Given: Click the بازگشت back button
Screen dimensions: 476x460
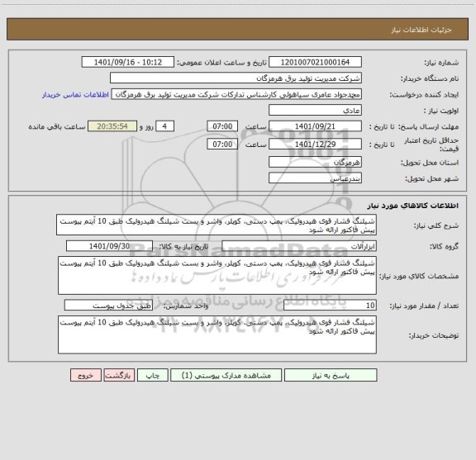Looking at the screenshot, I should (x=119, y=375).
